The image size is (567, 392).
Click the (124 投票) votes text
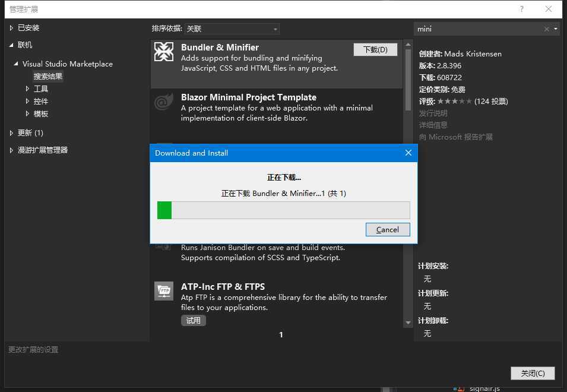pos(491,101)
